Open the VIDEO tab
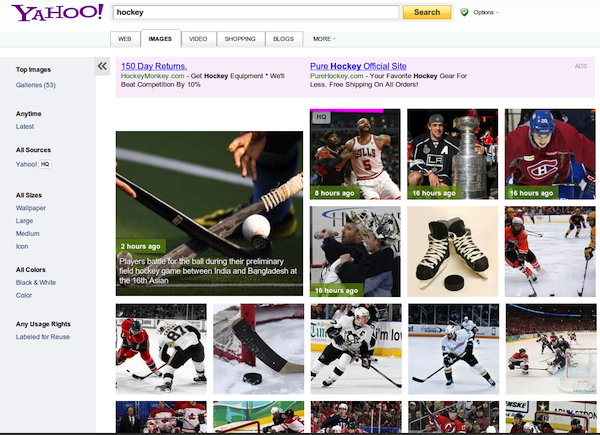This screenshot has width=600, height=435. point(198,39)
